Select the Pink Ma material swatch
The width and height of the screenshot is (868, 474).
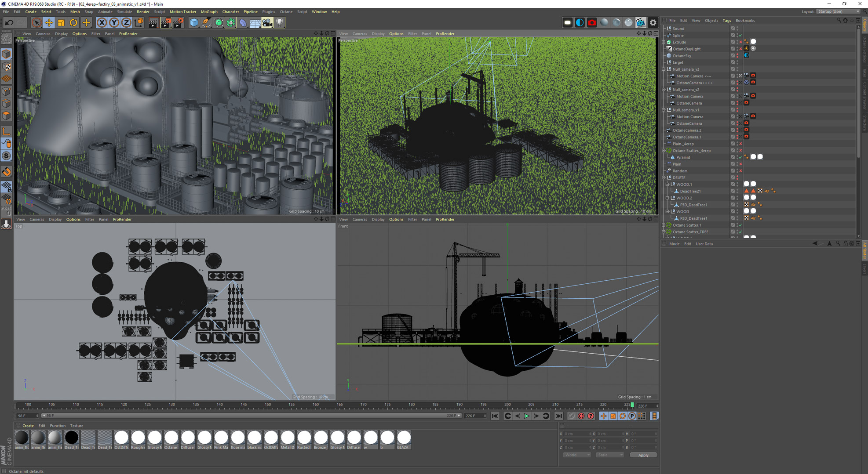click(x=221, y=438)
